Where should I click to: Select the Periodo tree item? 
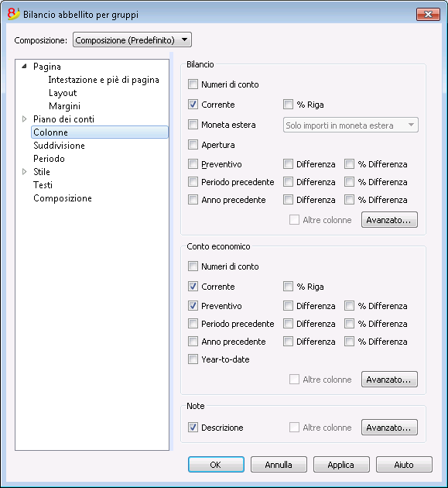[x=49, y=159]
